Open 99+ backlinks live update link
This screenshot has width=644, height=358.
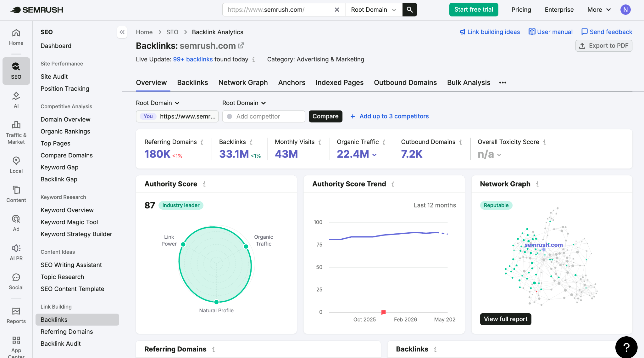point(193,60)
